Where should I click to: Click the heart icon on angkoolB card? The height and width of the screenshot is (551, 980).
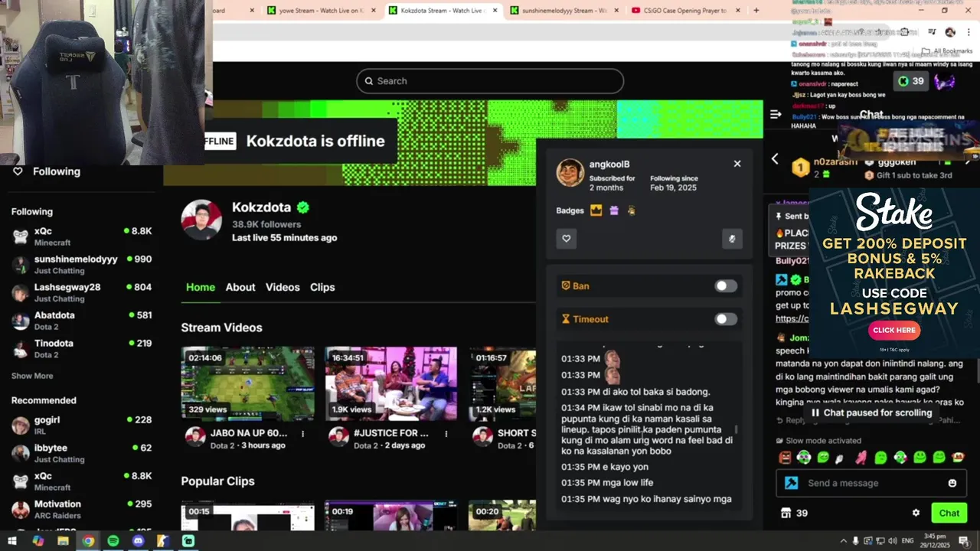click(567, 239)
